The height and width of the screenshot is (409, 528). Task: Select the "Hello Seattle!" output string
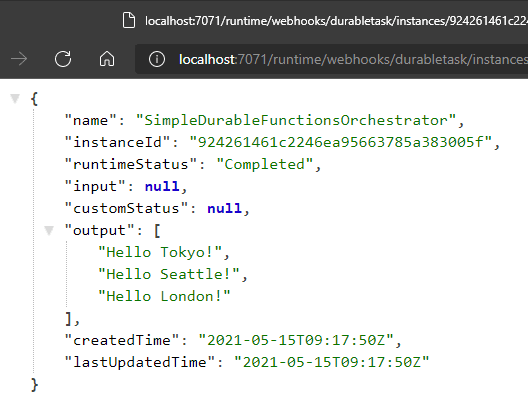click(169, 274)
